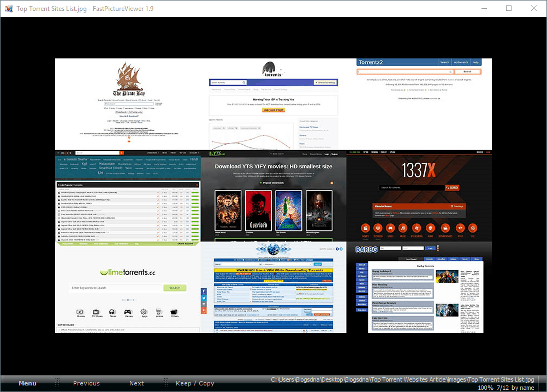The height and width of the screenshot is (392, 547).
Task: Click the FastPictureViewer title bar icon
Action: point(9,8)
